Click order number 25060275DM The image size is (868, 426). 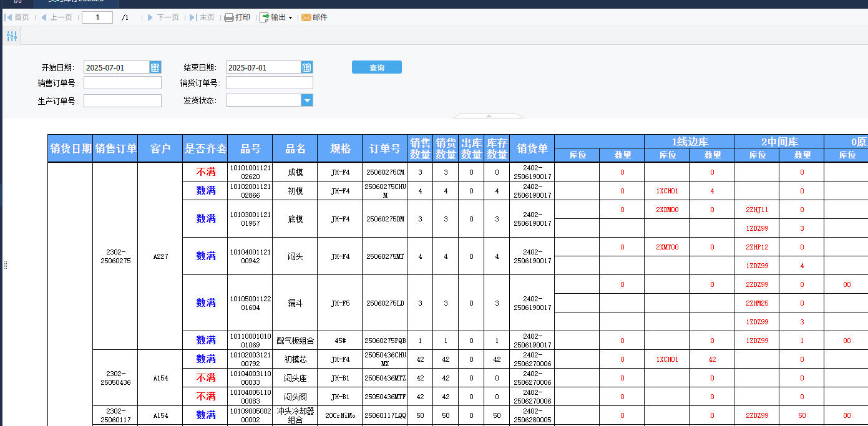385,219
